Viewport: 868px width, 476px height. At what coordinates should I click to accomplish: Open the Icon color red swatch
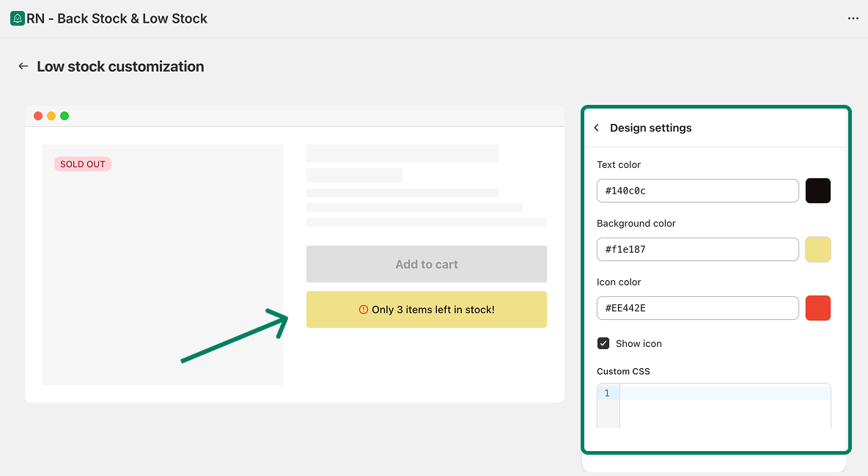[x=818, y=308]
